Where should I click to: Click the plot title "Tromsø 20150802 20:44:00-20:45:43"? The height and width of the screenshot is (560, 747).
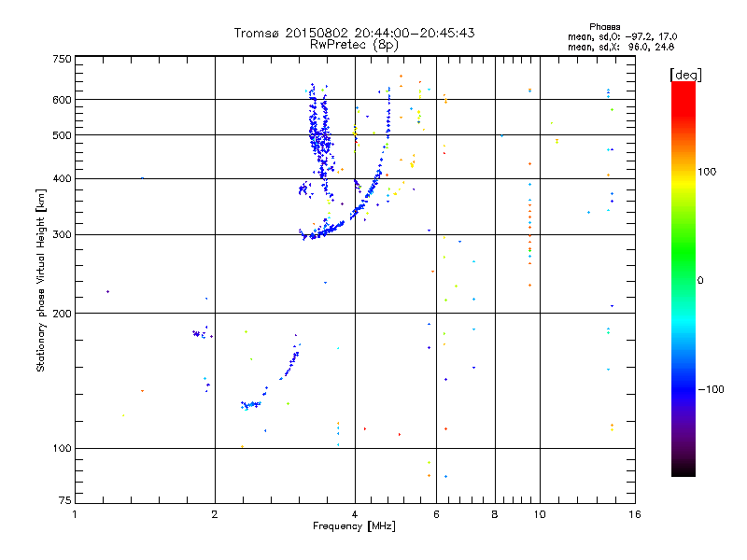[x=354, y=33]
